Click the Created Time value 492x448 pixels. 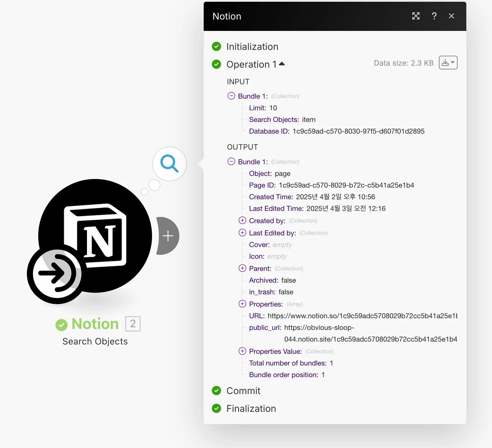[x=335, y=197]
